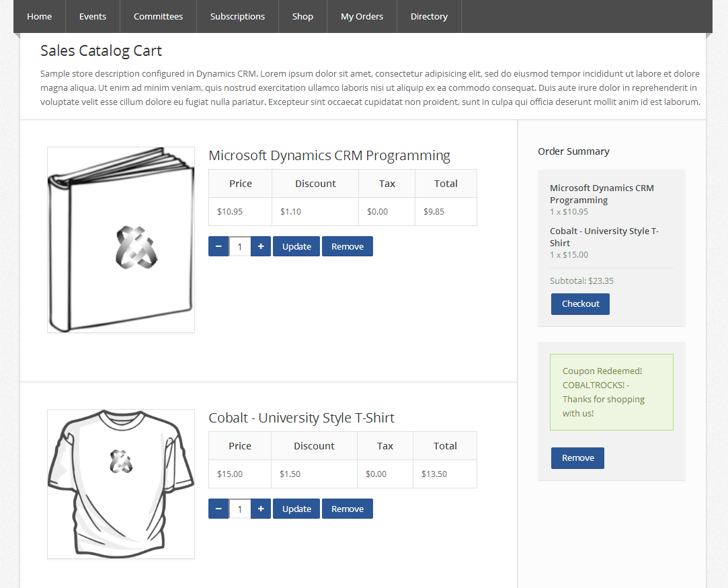The width and height of the screenshot is (728, 588).
Task: Click the $13.50 total cell
Action: click(445, 474)
